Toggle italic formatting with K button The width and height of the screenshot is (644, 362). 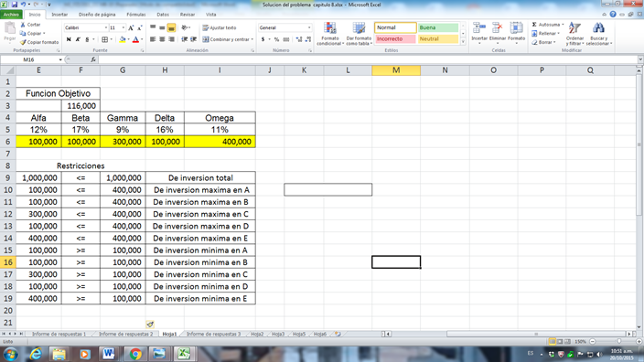coord(78,39)
